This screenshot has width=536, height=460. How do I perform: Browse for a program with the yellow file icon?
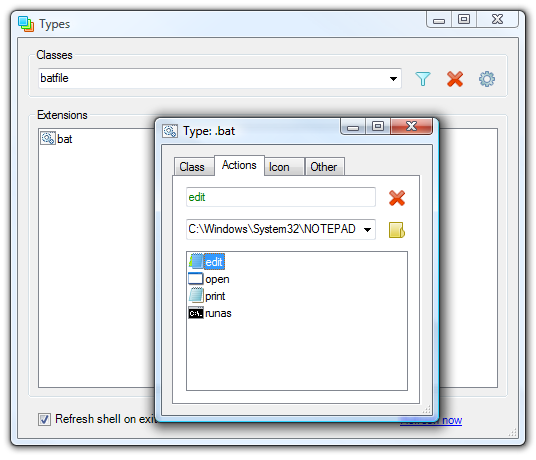[397, 230]
